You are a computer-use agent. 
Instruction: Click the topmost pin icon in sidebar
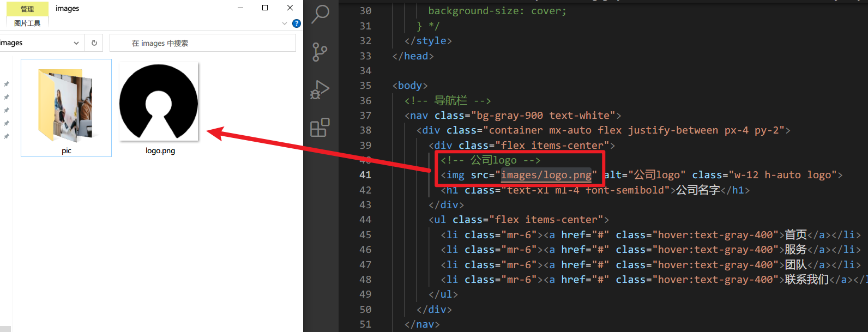pyautogui.click(x=7, y=84)
